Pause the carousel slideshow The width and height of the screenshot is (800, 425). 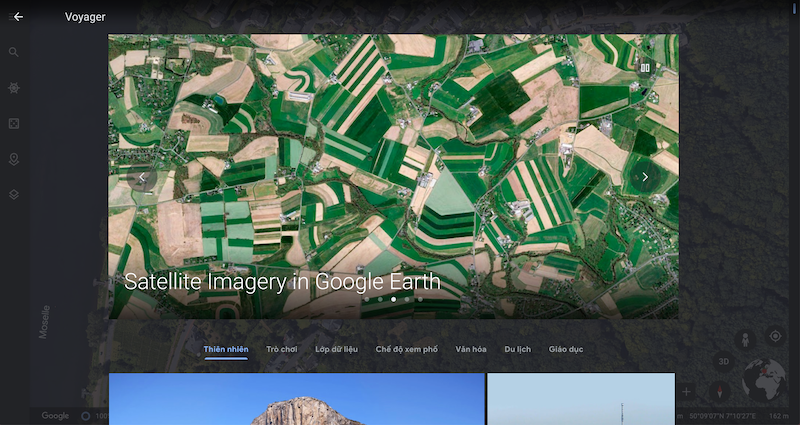pyautogui.click(x=646, y=68)
